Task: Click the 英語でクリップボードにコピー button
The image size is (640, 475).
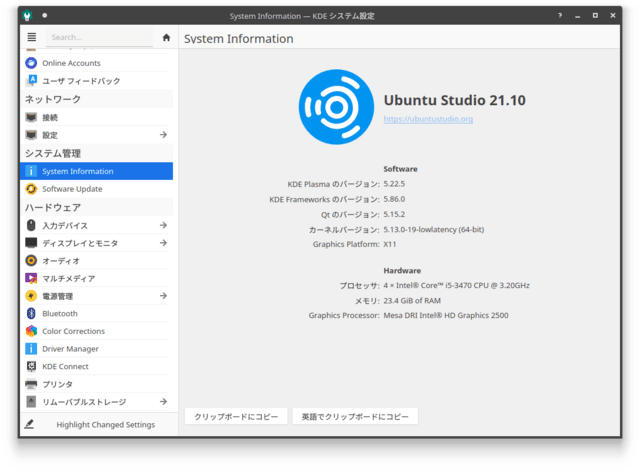Action: point(355,417)
